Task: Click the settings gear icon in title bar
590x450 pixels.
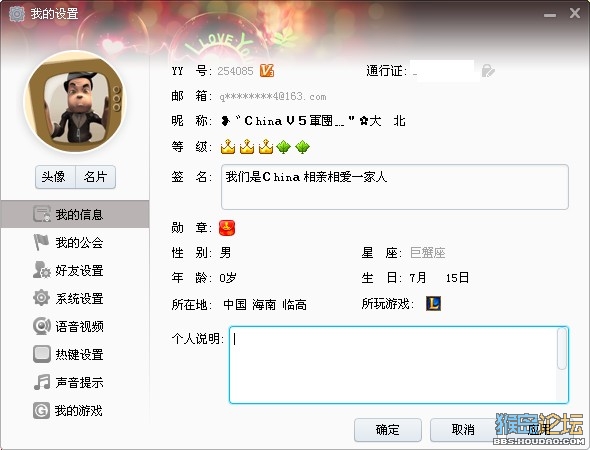Action: pyautogui.click(x=17, y=14)
